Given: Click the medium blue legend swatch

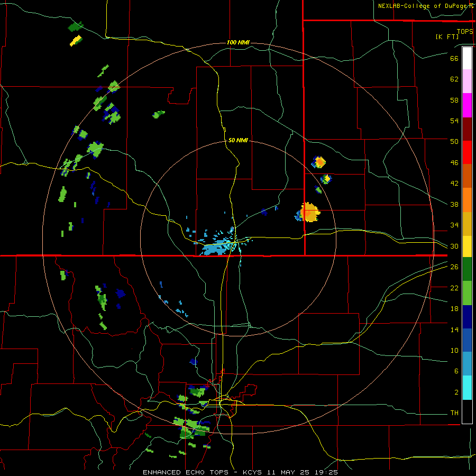Looking at the screenshot, I should [467, 340].
